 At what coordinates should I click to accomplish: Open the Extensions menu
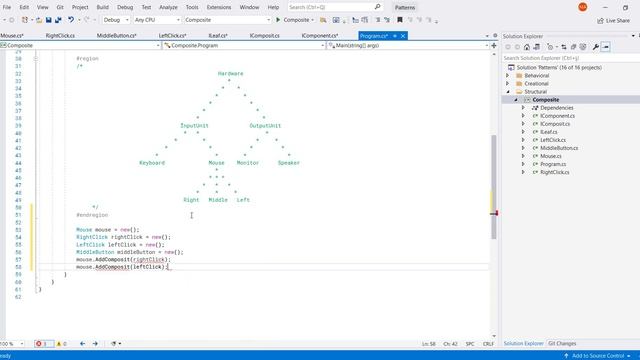219,7
